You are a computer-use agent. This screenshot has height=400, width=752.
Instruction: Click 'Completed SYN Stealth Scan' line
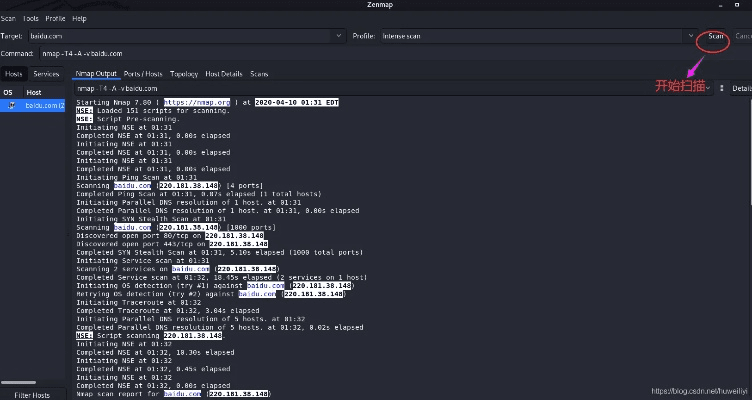[220, 252]
